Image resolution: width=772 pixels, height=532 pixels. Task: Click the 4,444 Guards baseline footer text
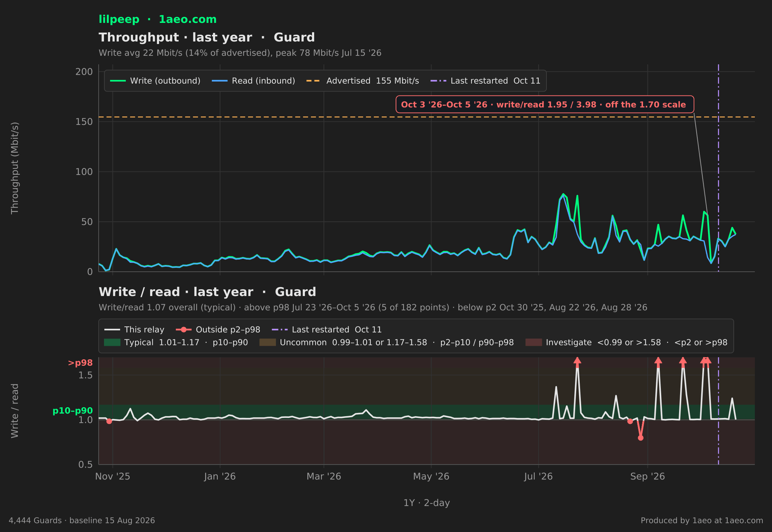point(82,521)
